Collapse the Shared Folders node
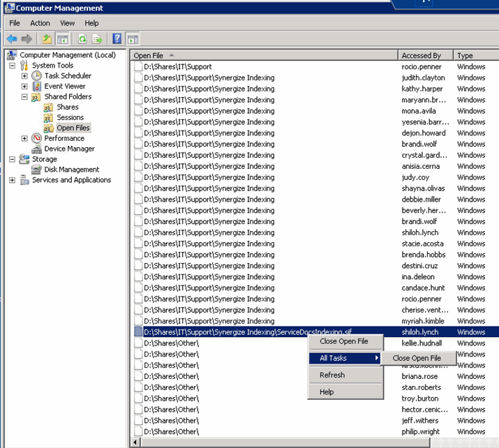This screenshot has width=499, height=448. point(24,97)
